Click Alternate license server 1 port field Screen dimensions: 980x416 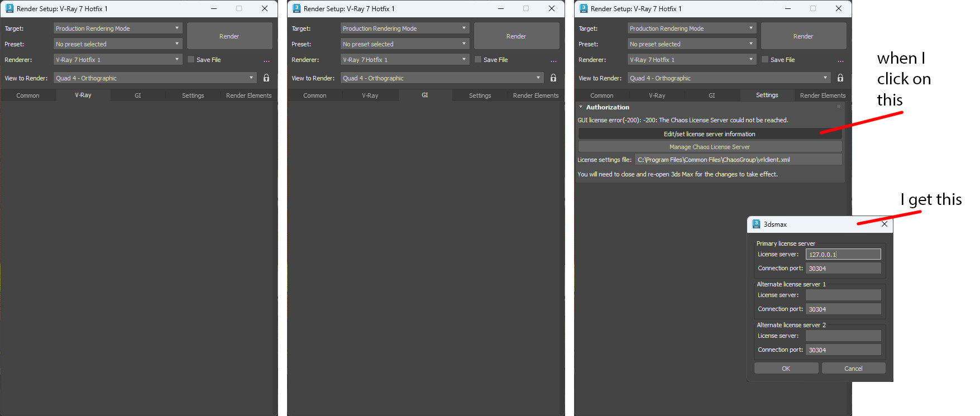coord(843,309)
